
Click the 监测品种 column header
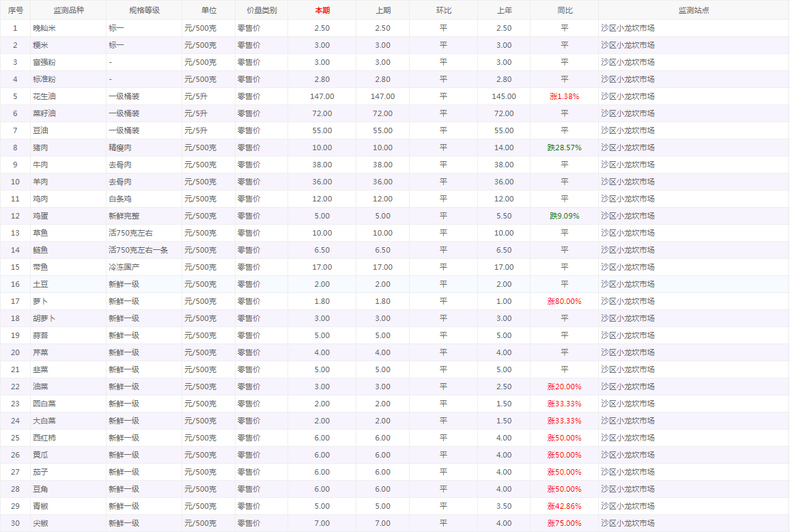coord(68,10)
